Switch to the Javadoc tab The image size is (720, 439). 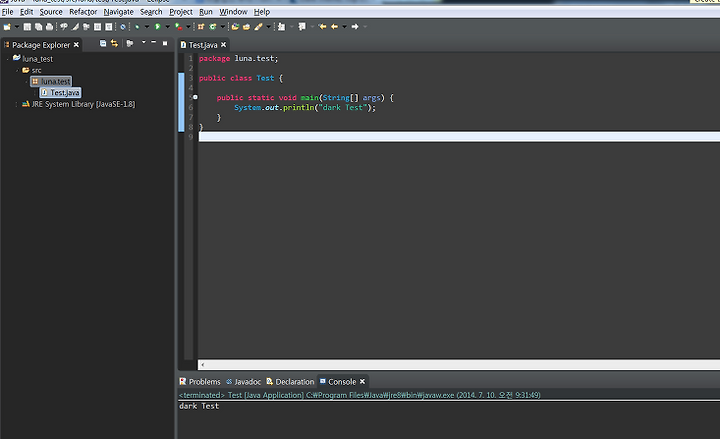coord(243,382)
